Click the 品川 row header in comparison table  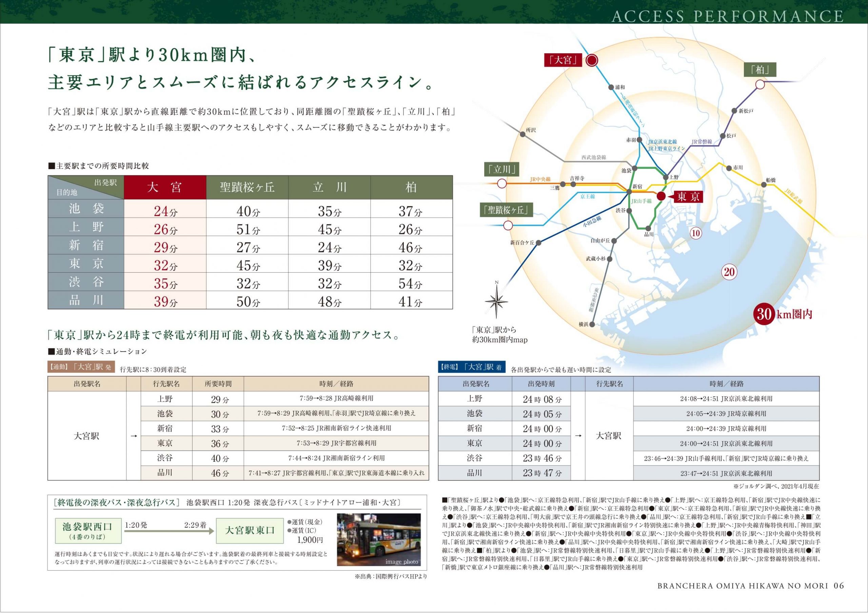click(86, 300)
